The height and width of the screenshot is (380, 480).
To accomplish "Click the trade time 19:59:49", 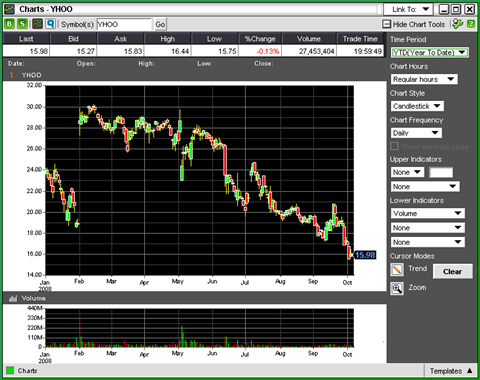I will (368, 51).
